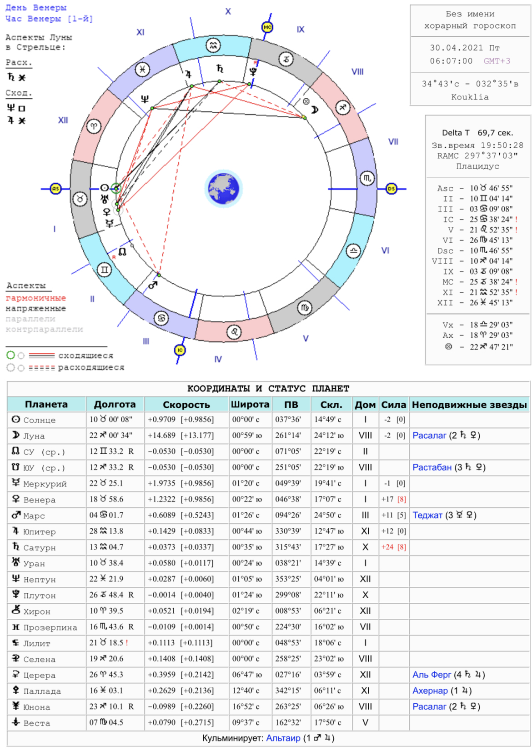Click the Планета column header

tap(46, 404)
